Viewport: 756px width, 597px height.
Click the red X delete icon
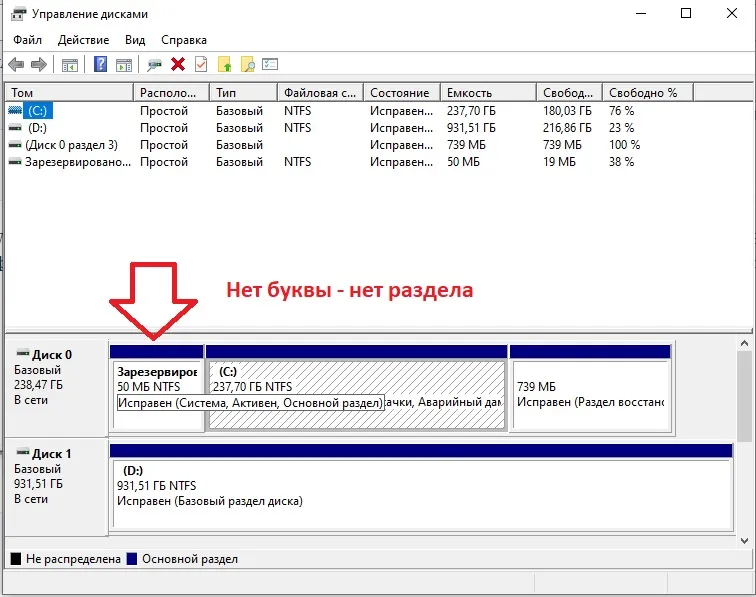[x=178, y=64]
